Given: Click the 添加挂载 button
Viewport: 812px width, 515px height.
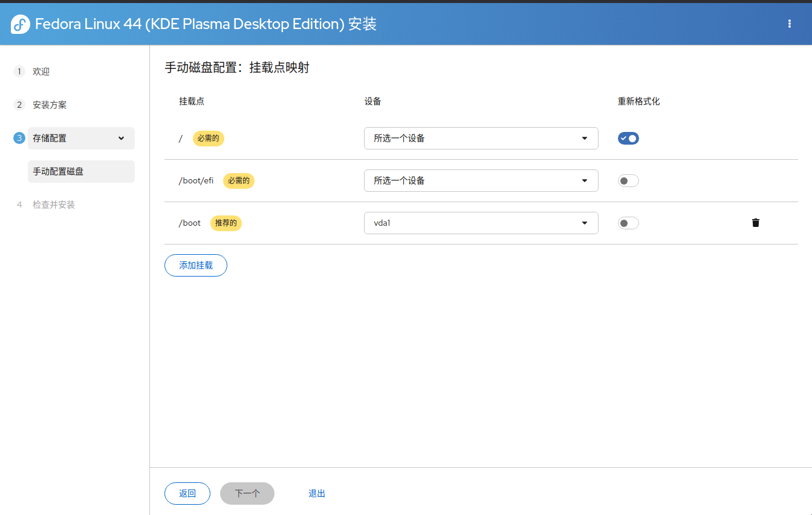Looking at the screenshot, I should pyautogui.click(x=196, y=265).
